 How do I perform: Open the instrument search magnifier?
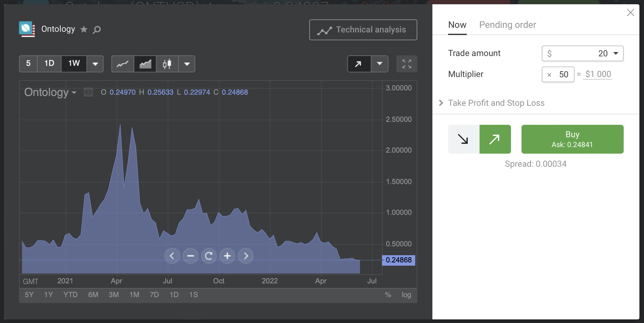tap(97, 30)
